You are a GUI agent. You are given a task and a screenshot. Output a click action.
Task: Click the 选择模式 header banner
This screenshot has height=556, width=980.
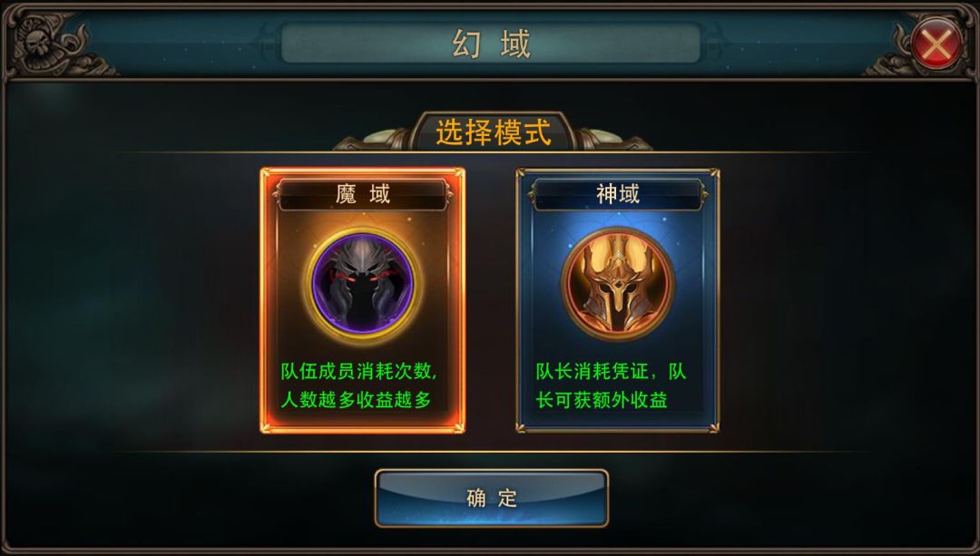(x=493, y=132)
